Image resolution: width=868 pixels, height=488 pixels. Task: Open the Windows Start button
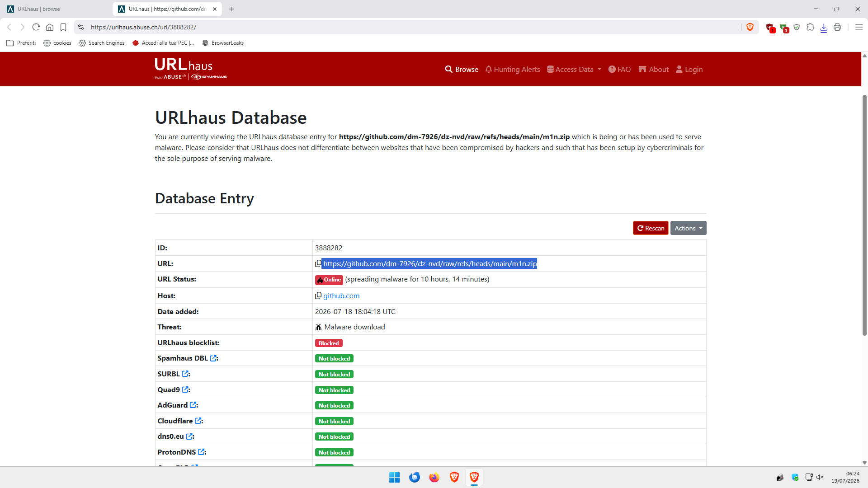click(394, 477)
